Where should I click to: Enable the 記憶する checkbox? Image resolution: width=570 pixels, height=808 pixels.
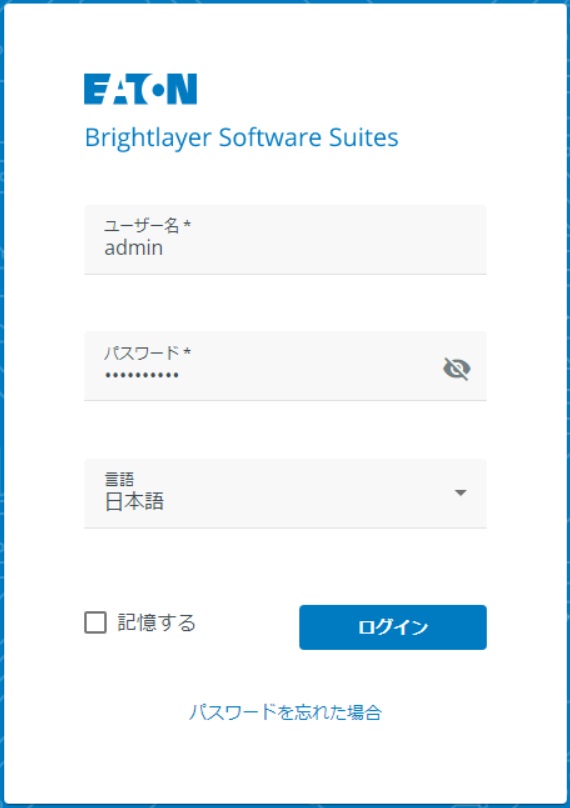point(95,622)
